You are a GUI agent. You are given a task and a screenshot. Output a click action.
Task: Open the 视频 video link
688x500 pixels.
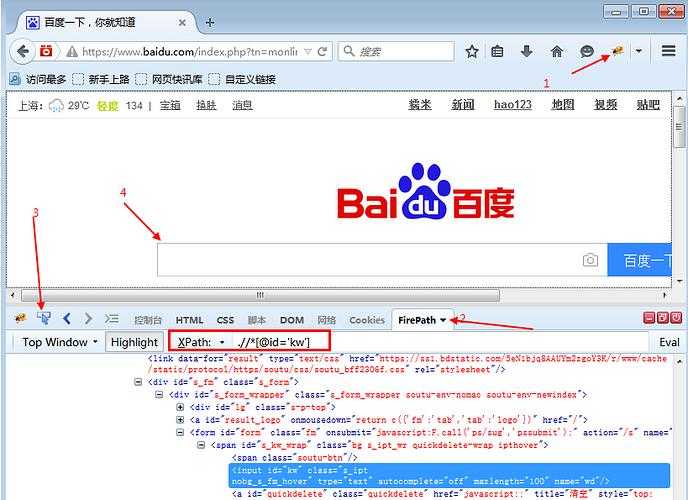606,105
